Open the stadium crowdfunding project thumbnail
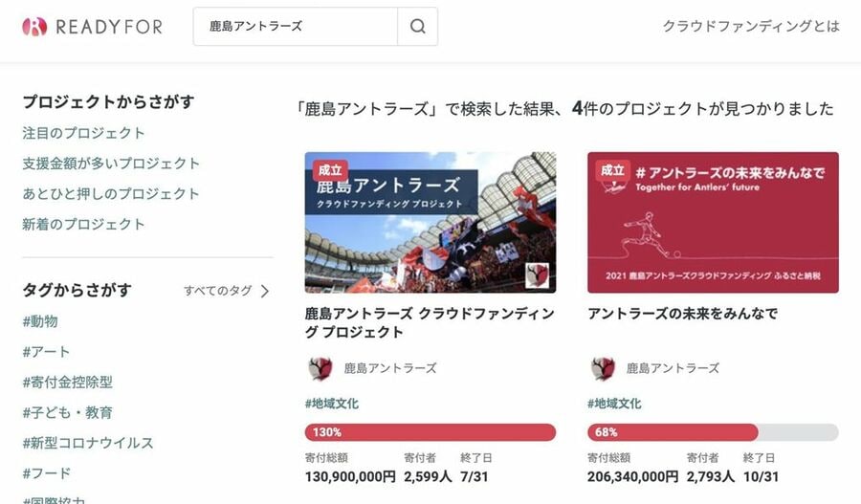The image size is (861, 504). coord(430,222)
